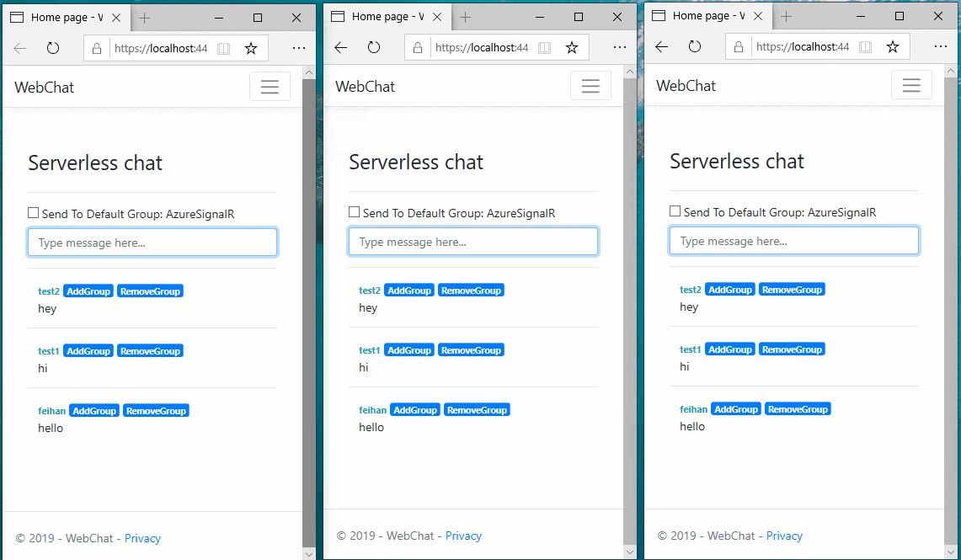The height and width of the screenshot is (560, 961).
Task: Open a new tab in the left window
Action: pos(145,18)
